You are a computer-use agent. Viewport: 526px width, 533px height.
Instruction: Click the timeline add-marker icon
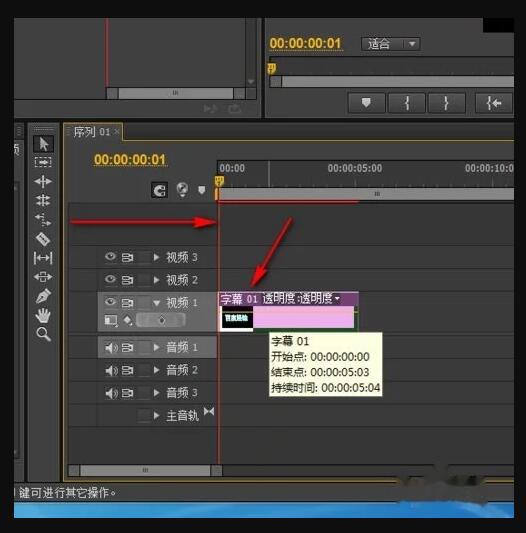[202, 190]
